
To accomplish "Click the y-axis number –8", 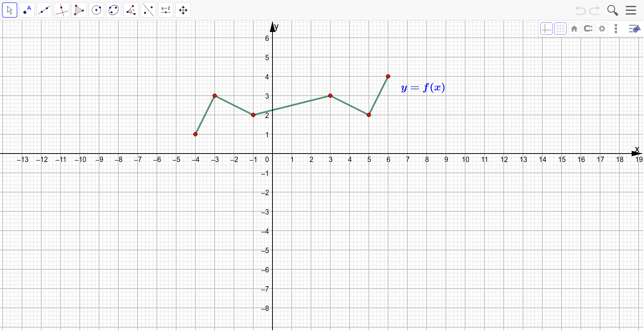I will click(x=265, y=309).
